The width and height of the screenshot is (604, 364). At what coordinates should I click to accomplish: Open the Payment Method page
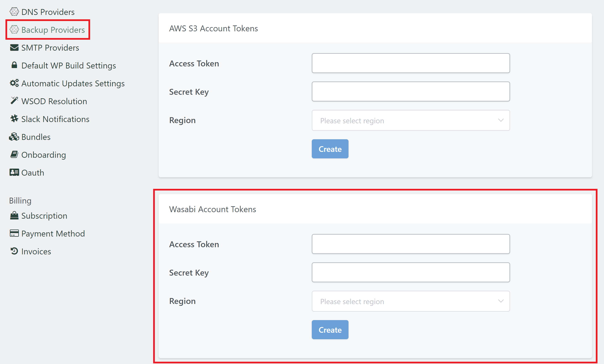[53, 234]
